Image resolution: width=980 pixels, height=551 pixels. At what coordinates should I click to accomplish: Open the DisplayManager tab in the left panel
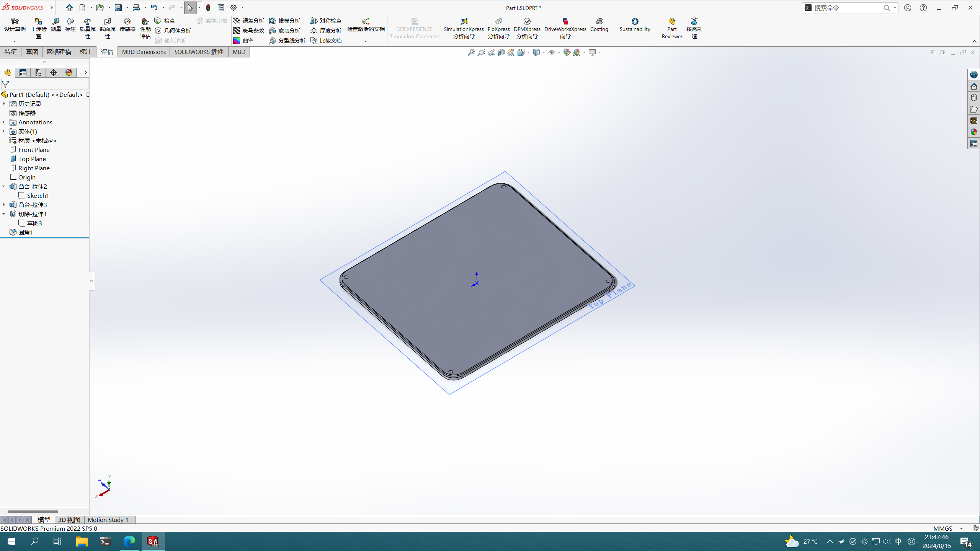click(x=69, y=73)
